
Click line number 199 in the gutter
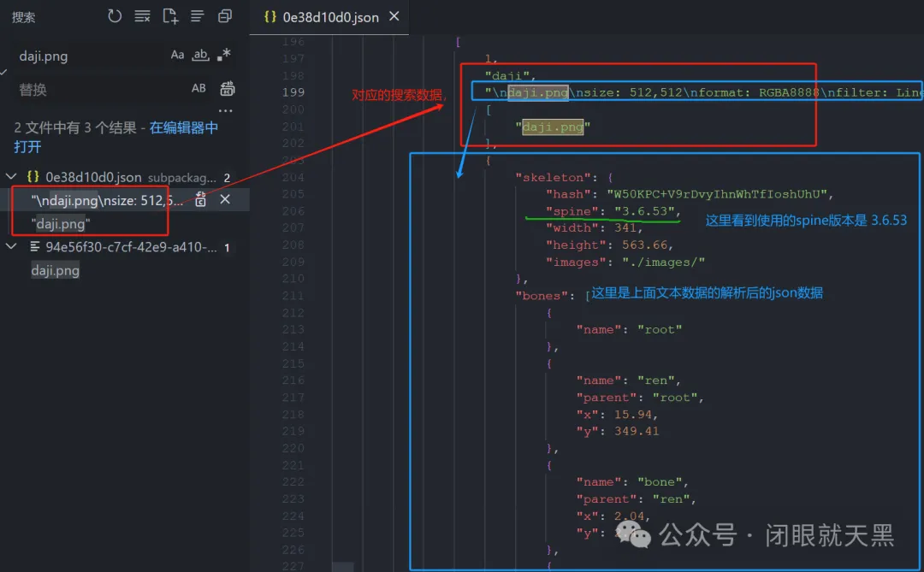pyautogui.click(x=293, y=92)
